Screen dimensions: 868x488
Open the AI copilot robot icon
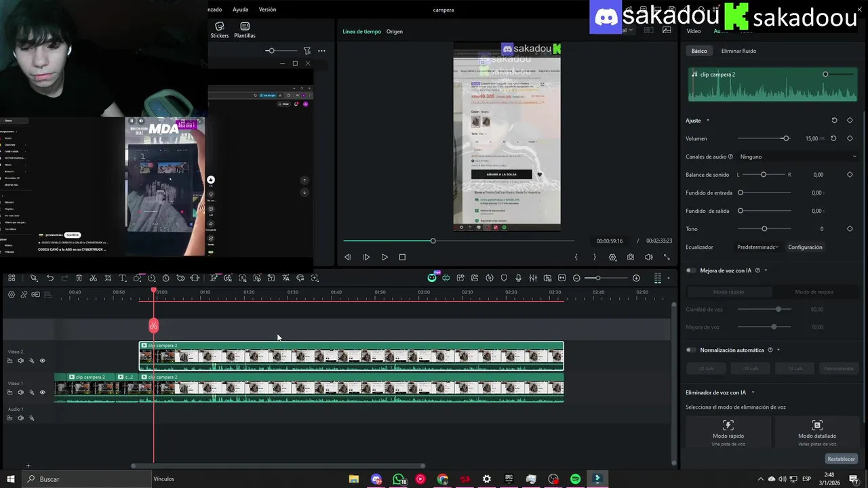coord(432,278)
